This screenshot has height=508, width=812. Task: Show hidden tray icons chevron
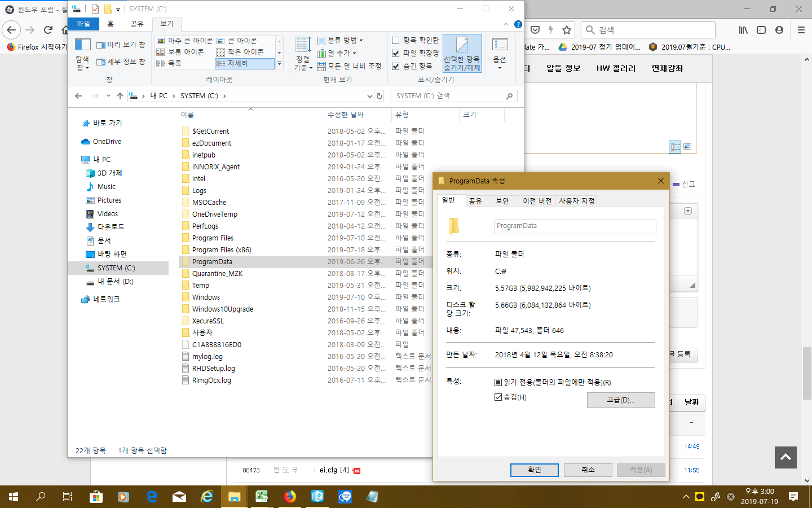[x=686, y=497]
